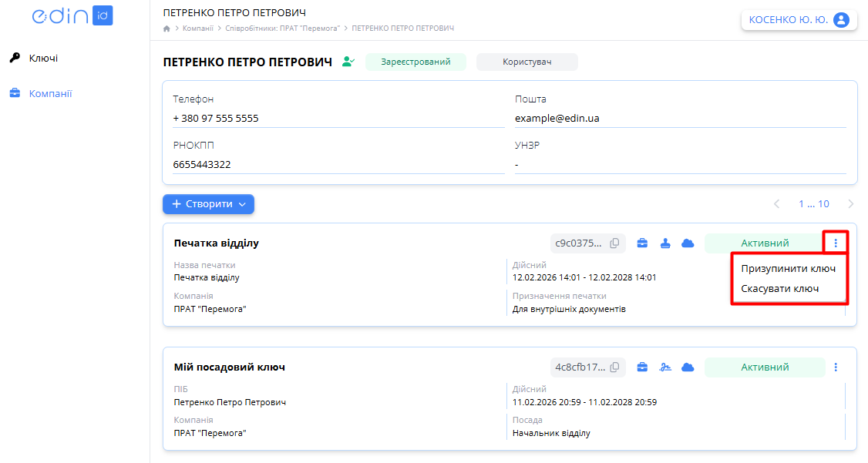
Task: Click the Телефон input field
Action: point(338,119)
